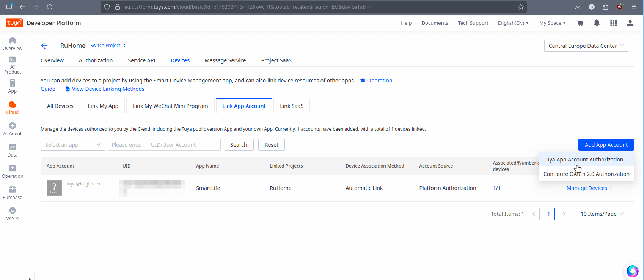Go to Data section in sidebar
Viewport: 644px width, 280px height.
coord(13,150)
